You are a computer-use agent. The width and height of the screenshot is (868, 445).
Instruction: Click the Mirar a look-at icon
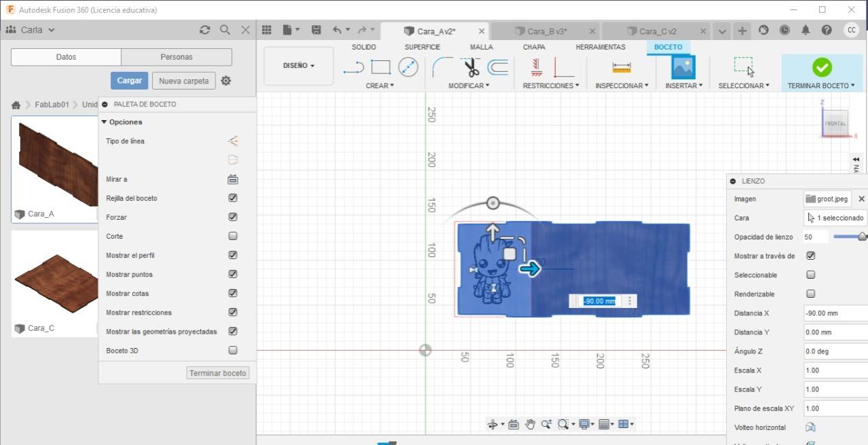tap(233, 179)
